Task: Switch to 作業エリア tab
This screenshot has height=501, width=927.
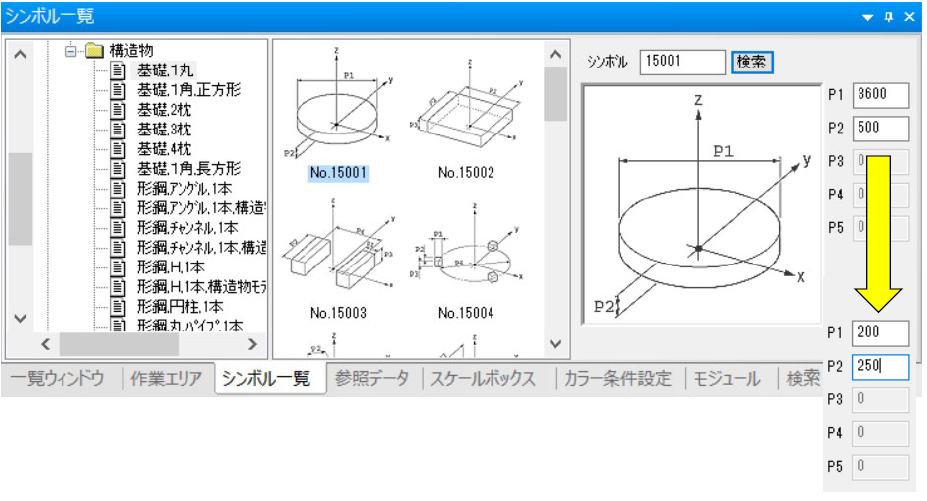Action: click(x=166, y=379)
